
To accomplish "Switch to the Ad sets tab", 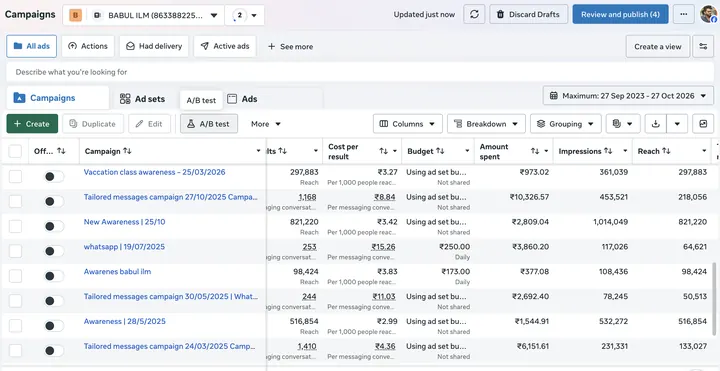I will click(142, 99).
